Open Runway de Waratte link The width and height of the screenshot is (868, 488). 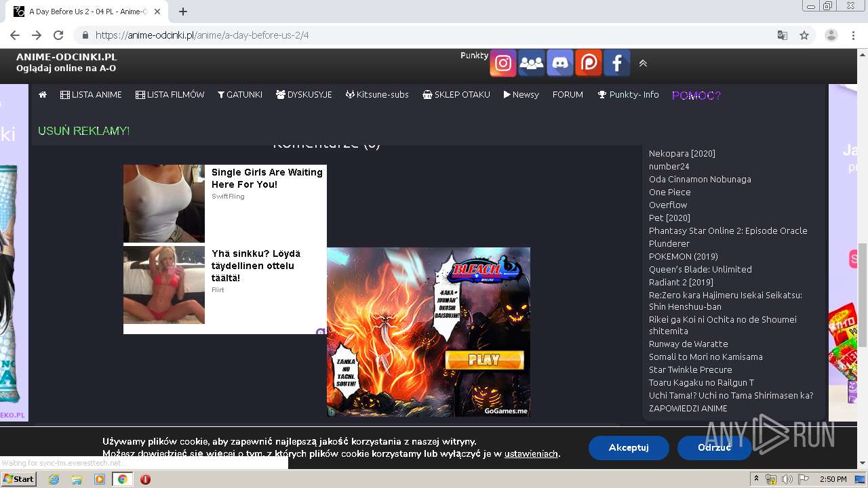coord(688,344)
